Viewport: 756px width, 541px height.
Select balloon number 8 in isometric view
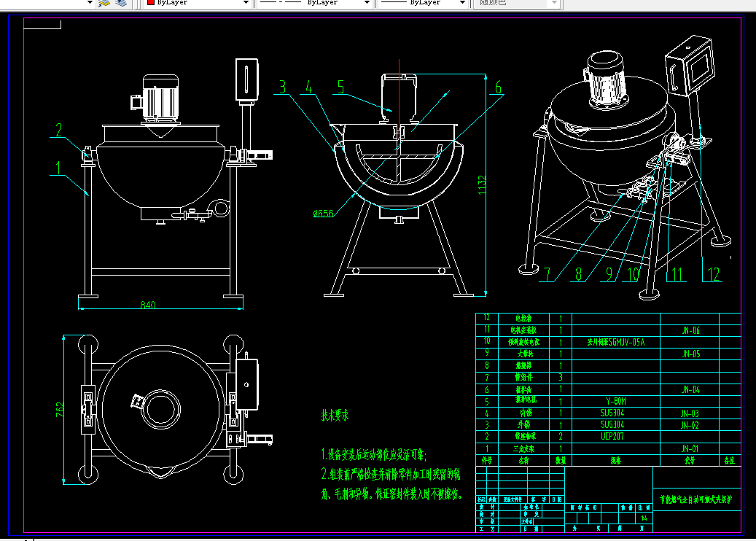coord(579,274)
